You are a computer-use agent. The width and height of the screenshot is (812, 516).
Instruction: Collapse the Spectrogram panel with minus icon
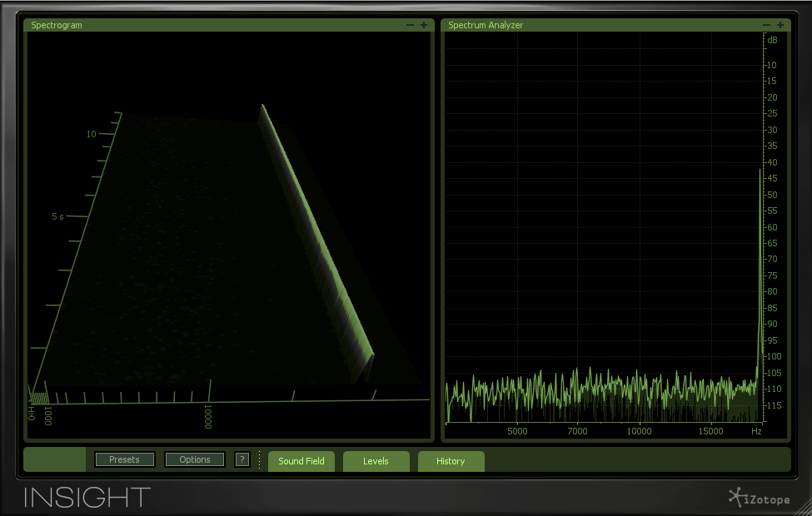click(410, 25)
